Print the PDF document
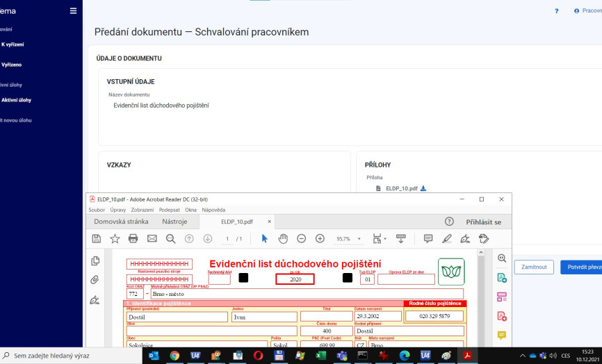 133,238
